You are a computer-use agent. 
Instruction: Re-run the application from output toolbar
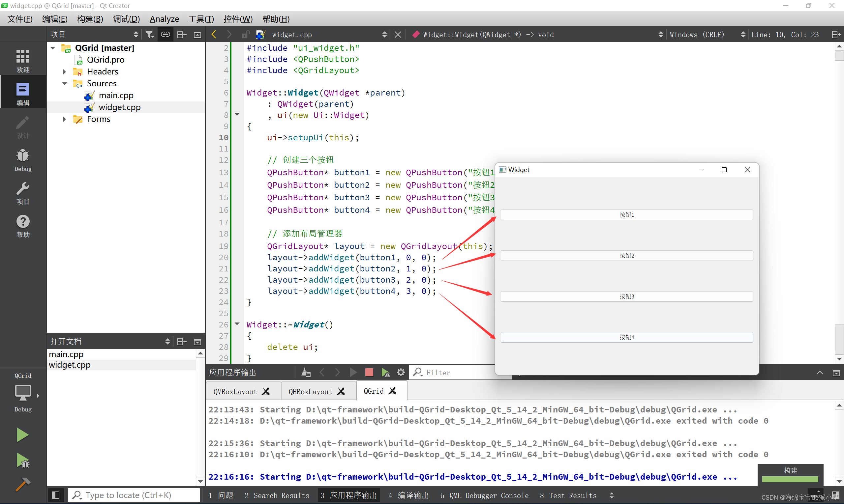(x=353, y=372)
